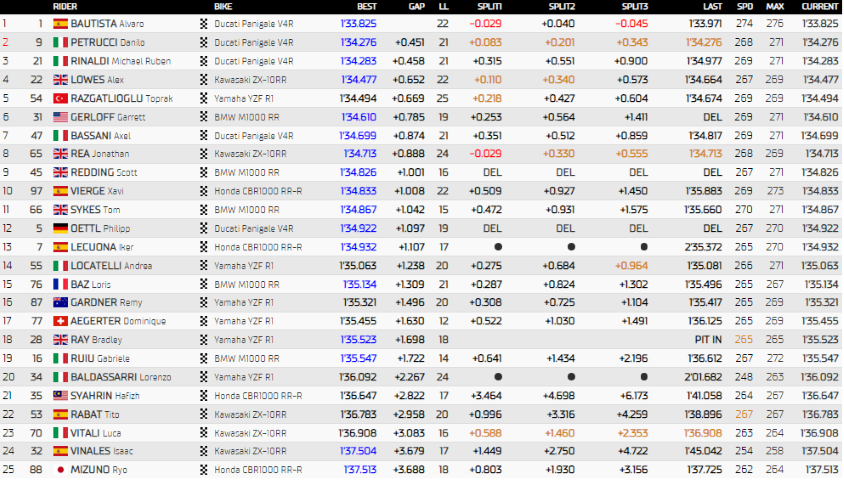Click the checkered flag icon in LOCATELLI row
The width and height of the screenshot is (844, 480).
(x=203, y=265)
